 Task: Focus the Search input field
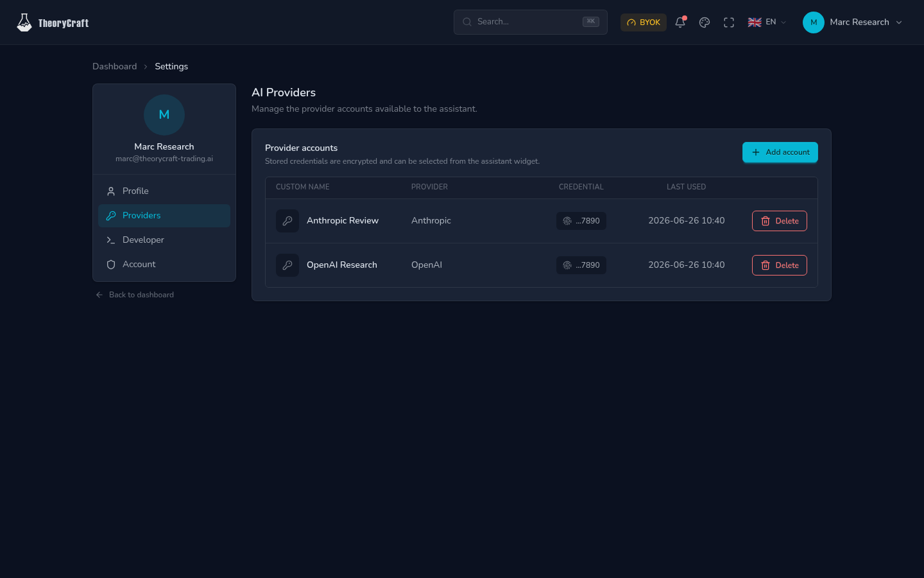(531, 22)
